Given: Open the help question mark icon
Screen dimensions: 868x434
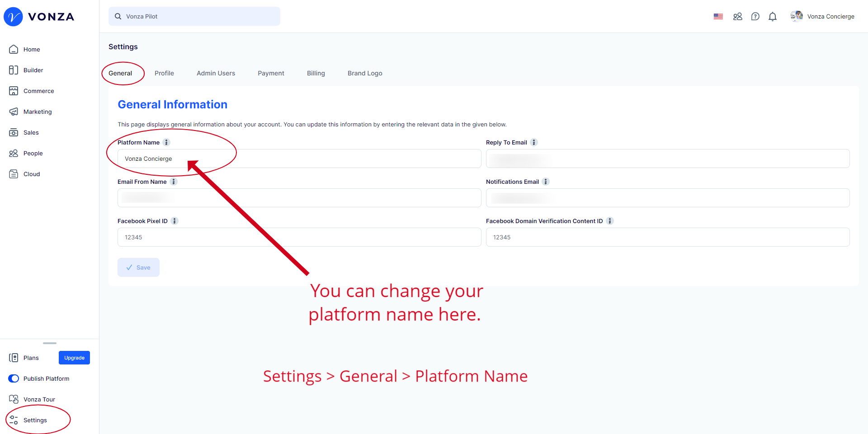Looking at the screenshot, I should tap(755, 16).
